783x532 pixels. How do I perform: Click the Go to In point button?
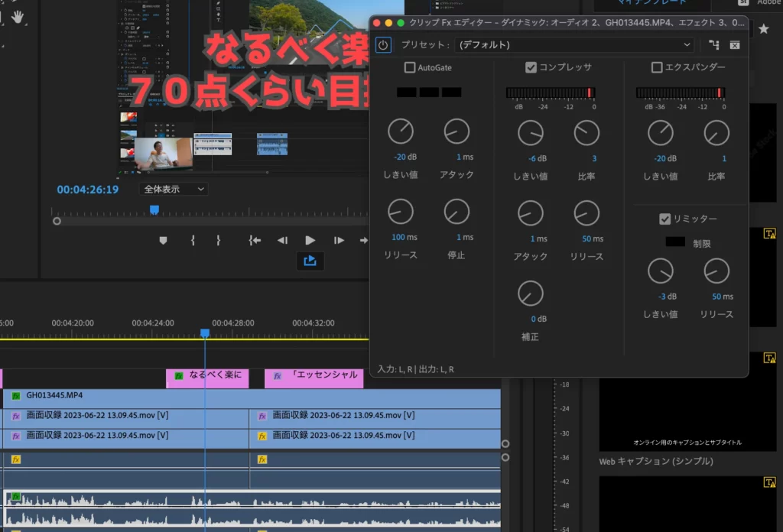[x=255, y=241]
